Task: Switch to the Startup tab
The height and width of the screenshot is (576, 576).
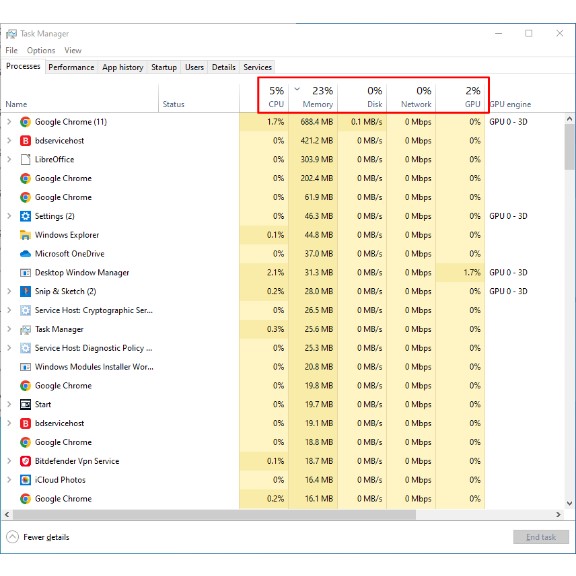Action: click(164, 67)
